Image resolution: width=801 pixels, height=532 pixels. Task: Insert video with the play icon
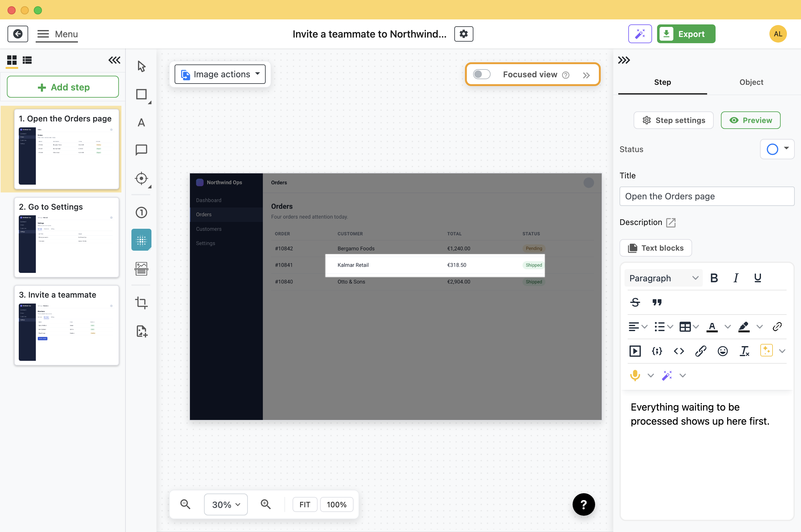point(635,351)
